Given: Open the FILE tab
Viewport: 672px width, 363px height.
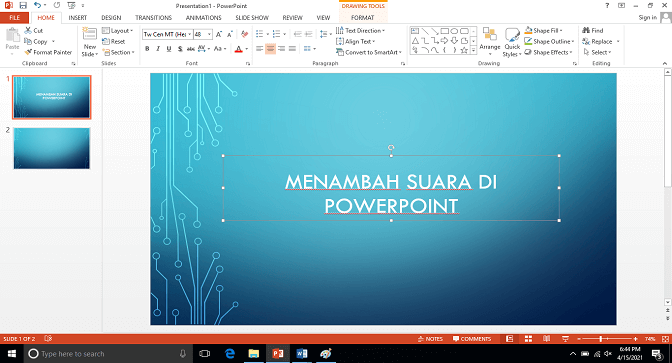Looking at the screenshot, I should 15,18.
